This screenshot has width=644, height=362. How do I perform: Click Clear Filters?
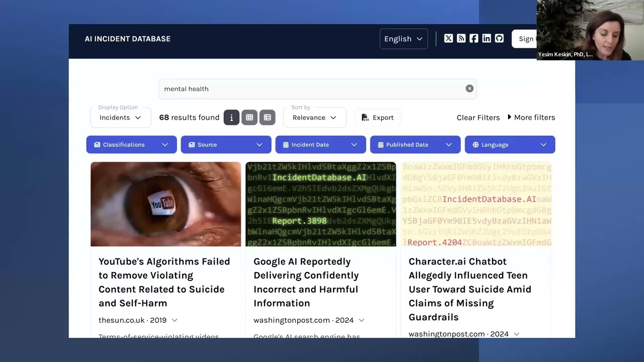[478, 118]
